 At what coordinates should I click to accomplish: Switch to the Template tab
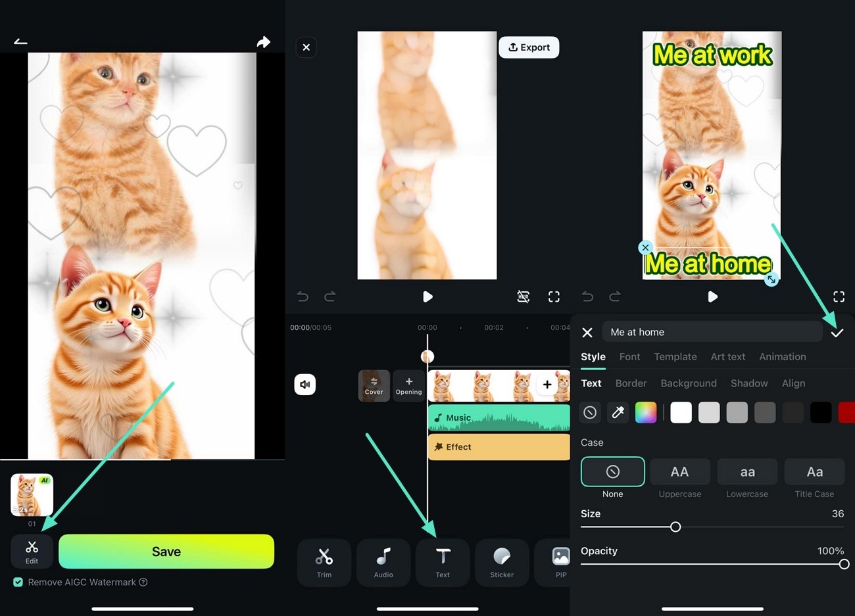pos(675,356)
